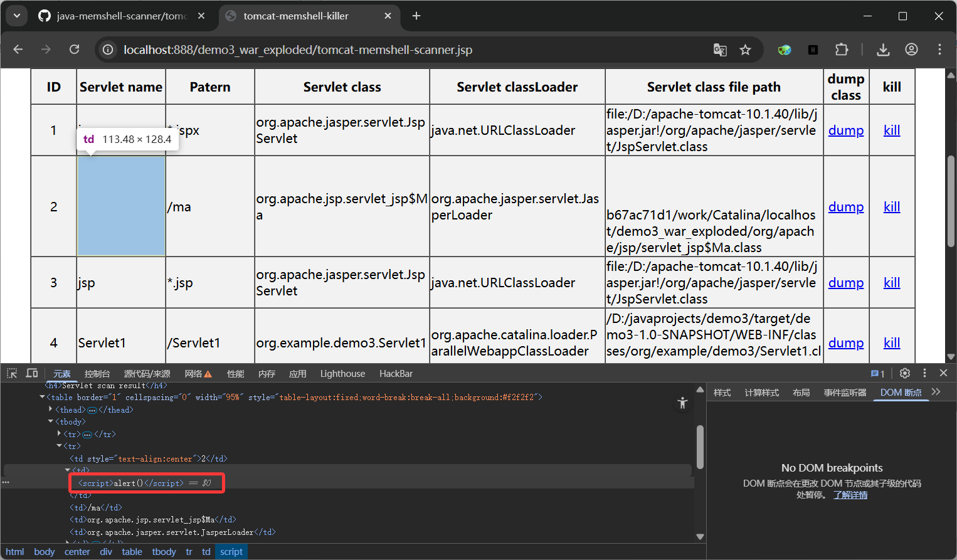
Task: Click the inspect element picker icon
Action: click(12, 373)
